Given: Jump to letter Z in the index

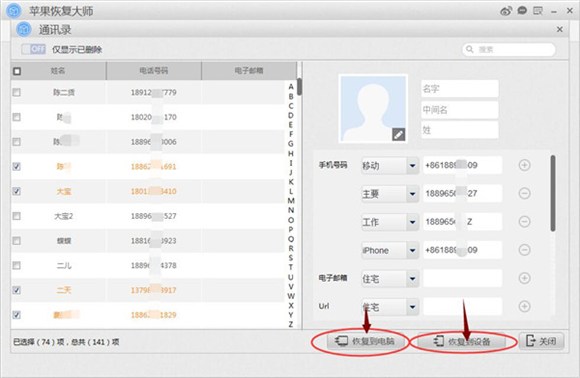Looking at the screenshot, I should pyautogui.click(x=291, y=324).
